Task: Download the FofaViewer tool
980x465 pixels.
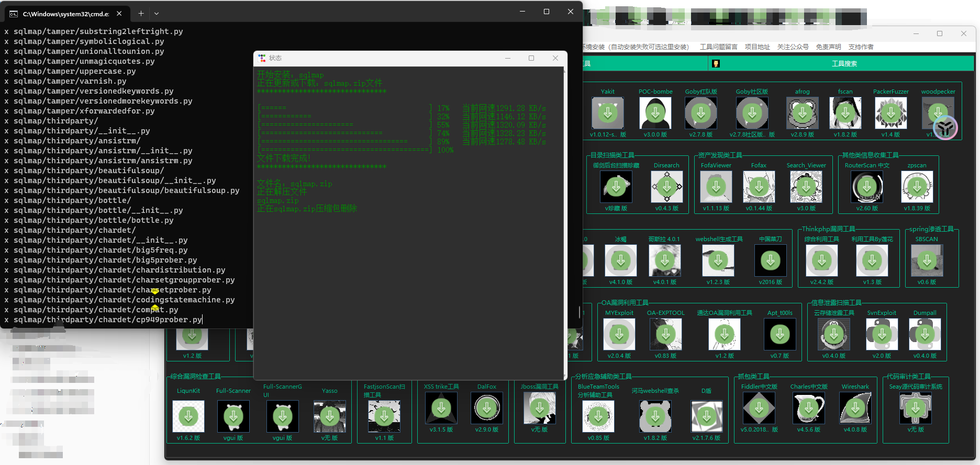Action: [x=716, y=187]
